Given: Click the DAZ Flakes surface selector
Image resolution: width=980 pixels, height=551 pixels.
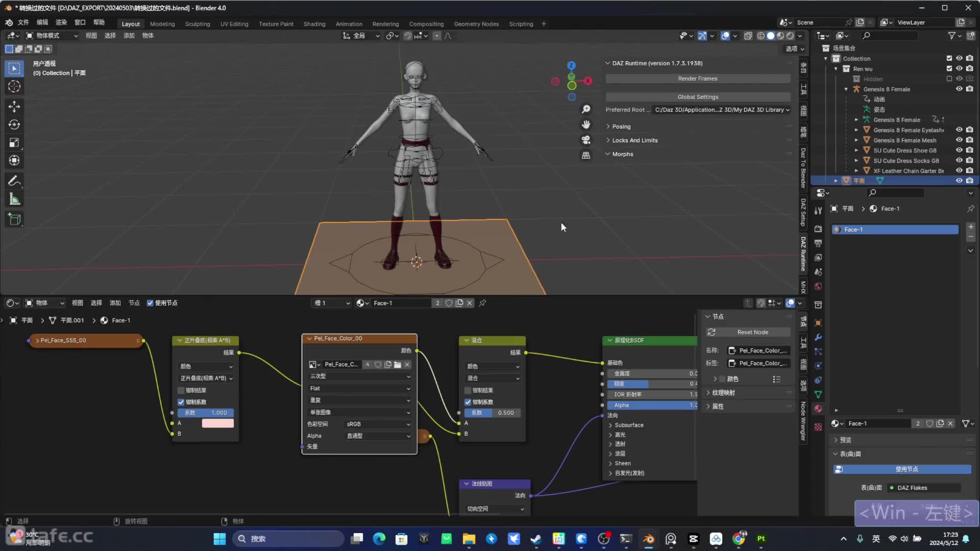Looking at the screenshot, I should tap(924, 488).
